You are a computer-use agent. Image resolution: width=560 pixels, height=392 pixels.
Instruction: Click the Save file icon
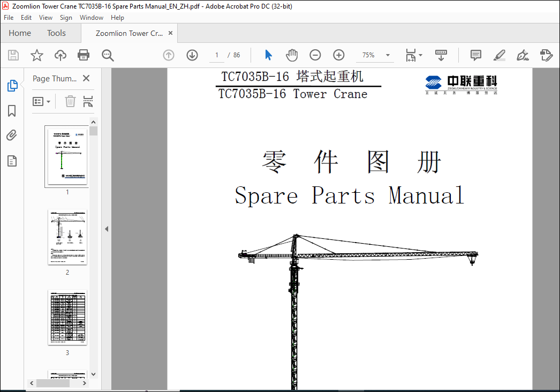(13, 55)
